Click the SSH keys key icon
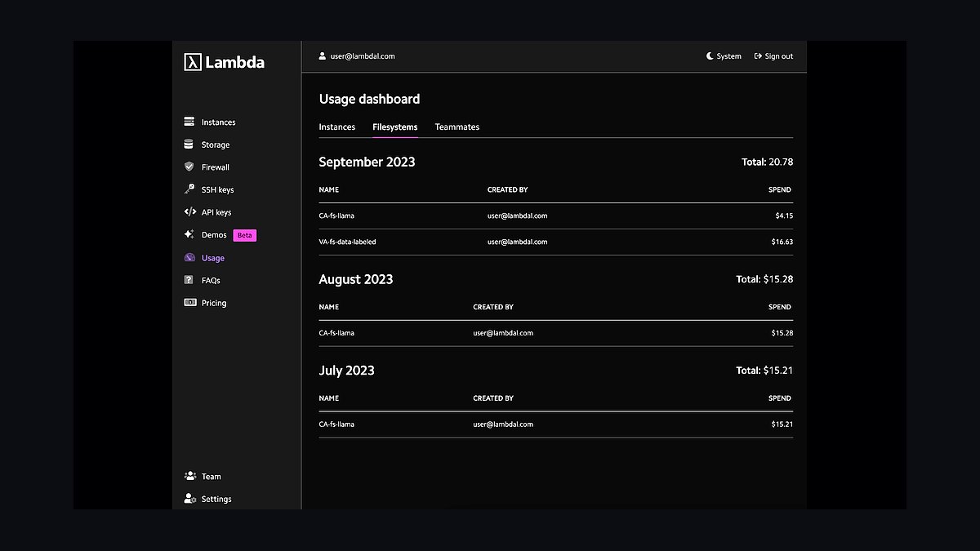980x551 pixels. tap(189, 189)
